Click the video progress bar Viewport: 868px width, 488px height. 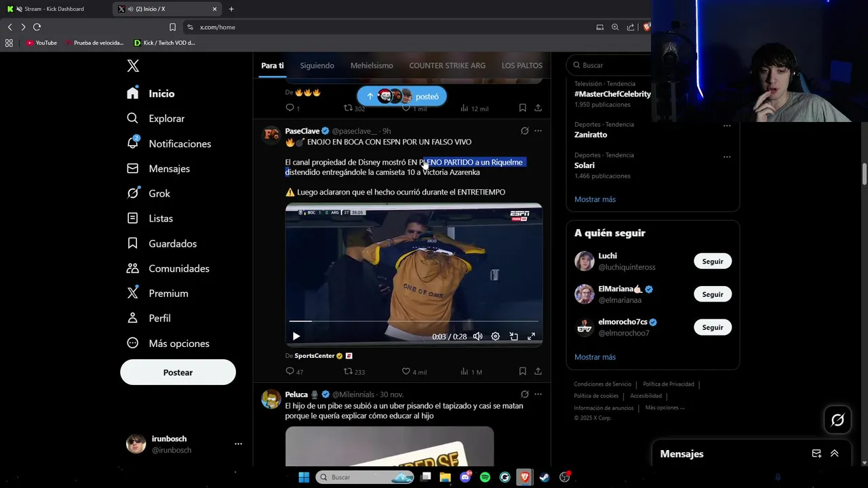(414, 321)
